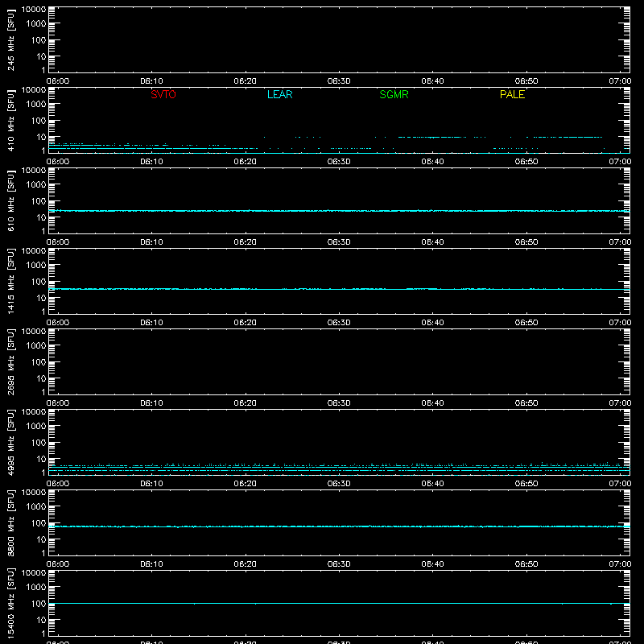Click the cyan flux trace in 1415 MHz plot
The image size is (644, 644).
point(339,289)
